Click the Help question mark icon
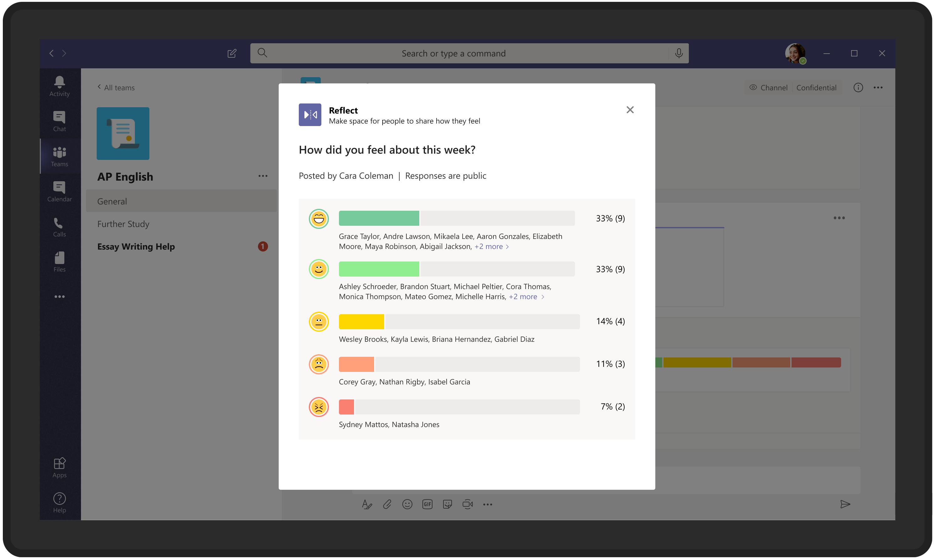This screenshot has height=560, width=934. click(59, 503)
